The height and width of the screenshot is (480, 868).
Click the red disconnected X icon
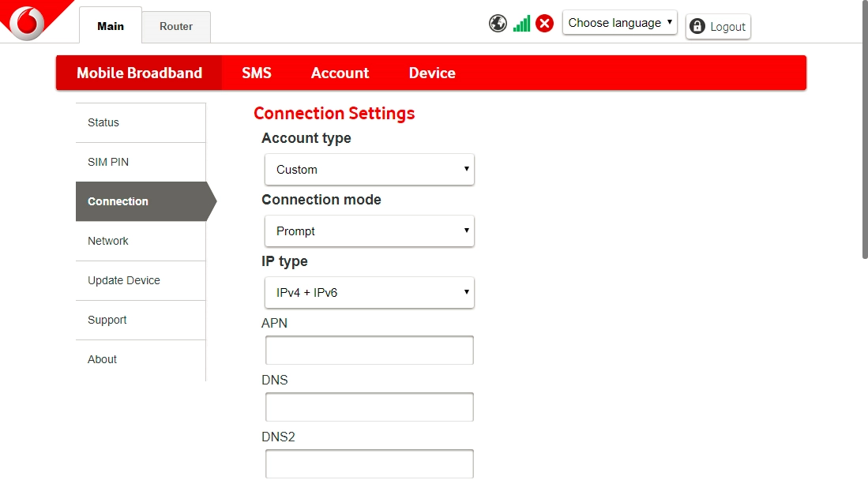[544, 24]
